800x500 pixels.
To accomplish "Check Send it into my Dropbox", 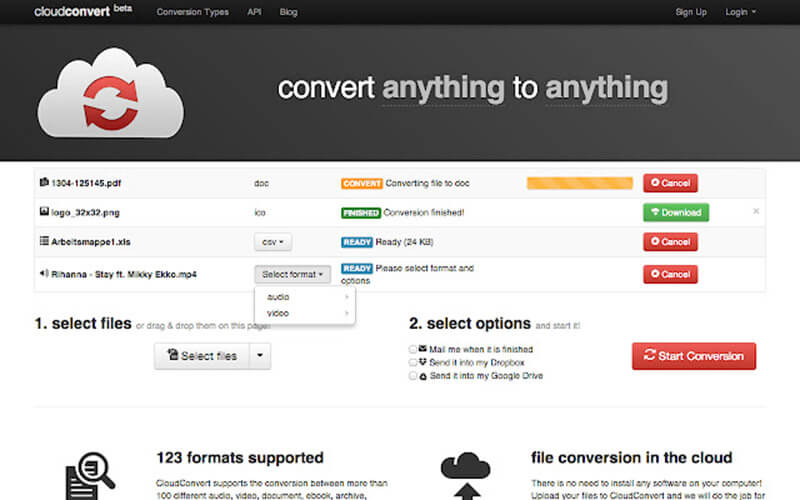I will pyautogui.click(x=413, y=362).
